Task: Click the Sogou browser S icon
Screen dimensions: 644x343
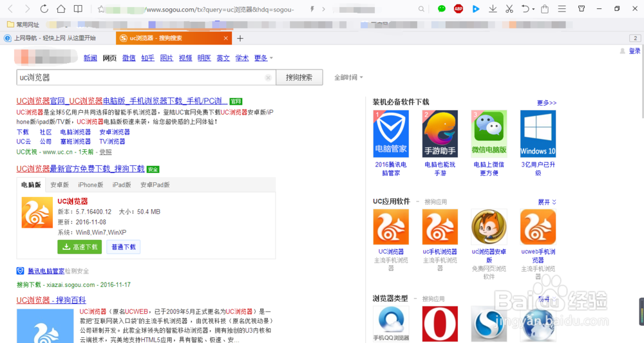Action: click(489, 324)
